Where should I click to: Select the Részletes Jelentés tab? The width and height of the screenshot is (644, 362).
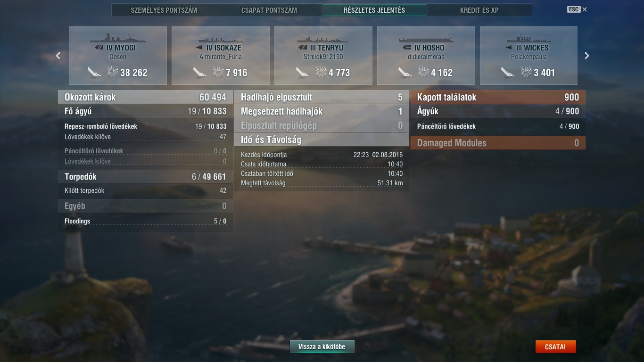(374, 10)
